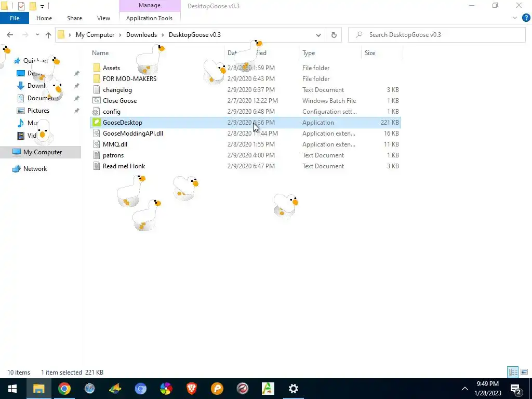Expand the chevron after My Computer breadcrumb
The height and width of the screenshot is (399, 532).
[x=120, y=35]
